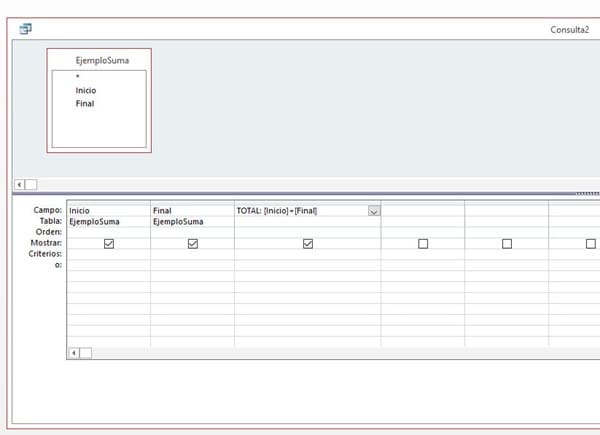Click the Campo cell containing Final

point(192,211)
